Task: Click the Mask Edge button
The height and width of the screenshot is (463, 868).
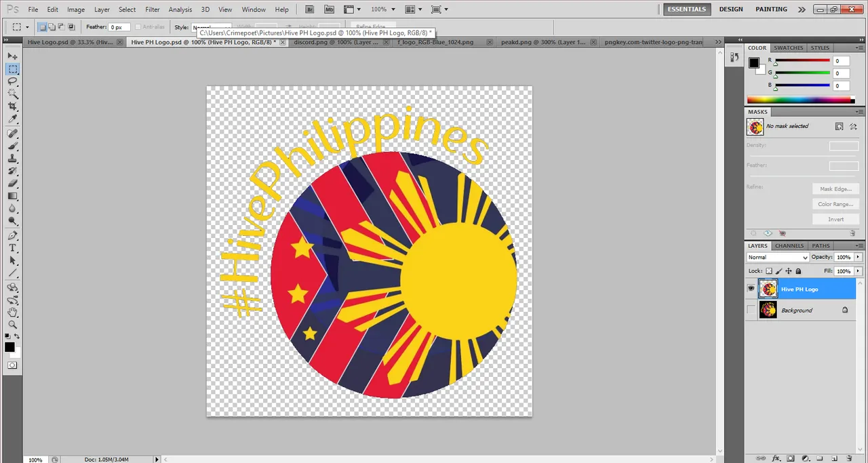Action: point(835,189)
